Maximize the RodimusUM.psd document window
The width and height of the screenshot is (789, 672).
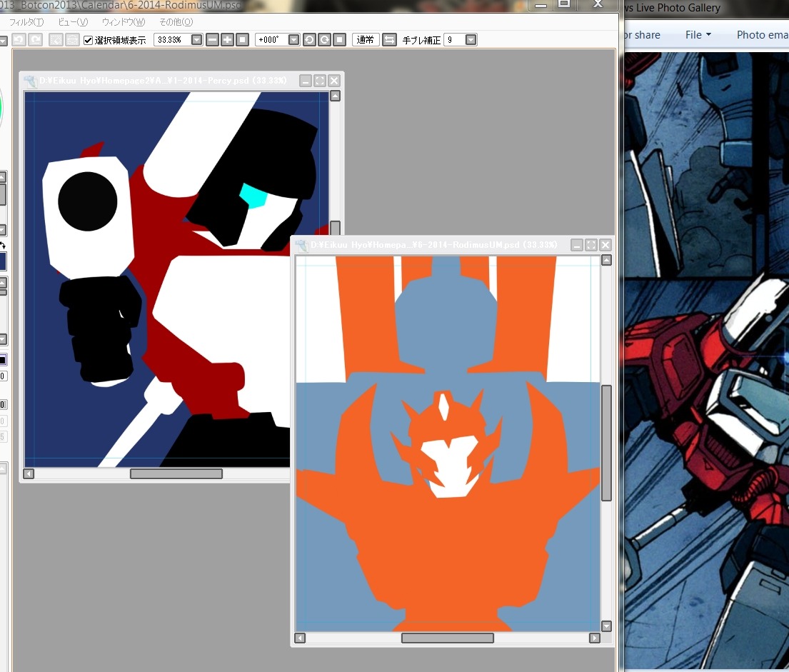591,245
